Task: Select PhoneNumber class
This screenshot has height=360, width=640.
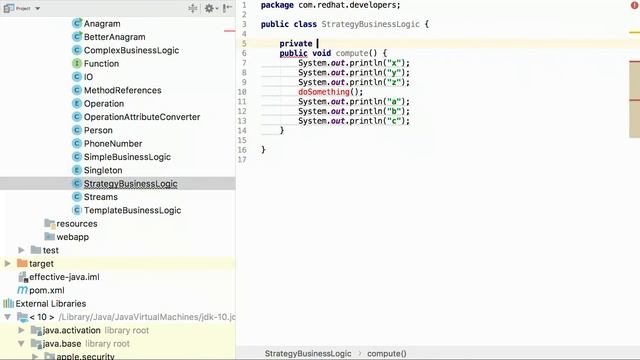Action: pyautogui.click(x=113, y=144)
